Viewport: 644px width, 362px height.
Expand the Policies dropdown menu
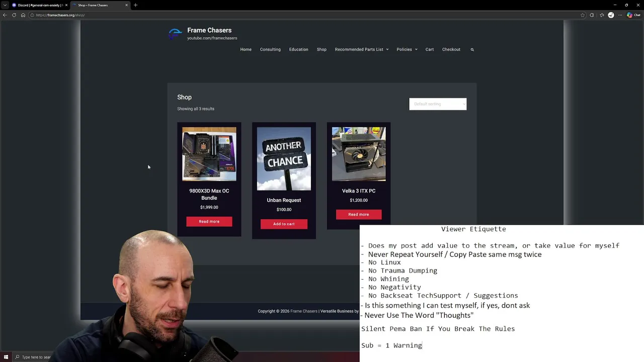tap(407, 49)
